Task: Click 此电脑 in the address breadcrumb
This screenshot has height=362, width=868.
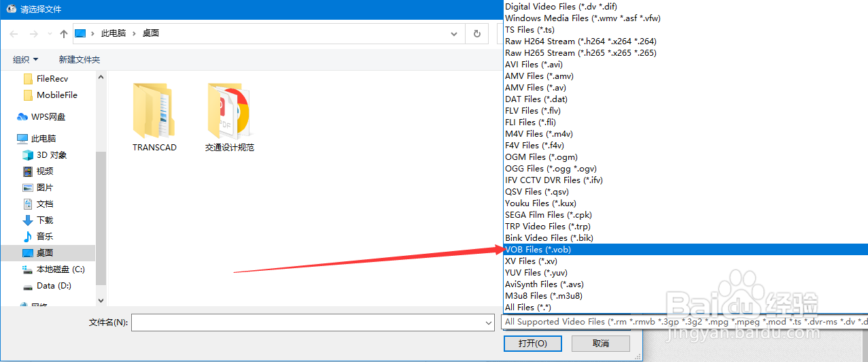Action: click(x=114, y=33)
